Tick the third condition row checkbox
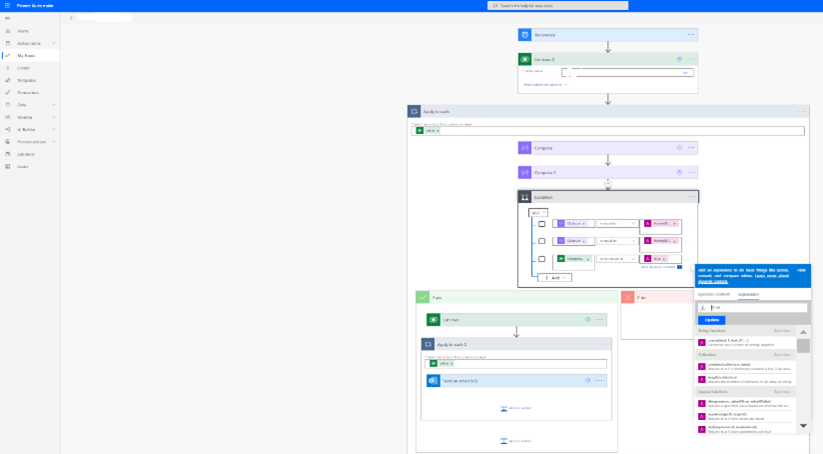 pos(542,259)
